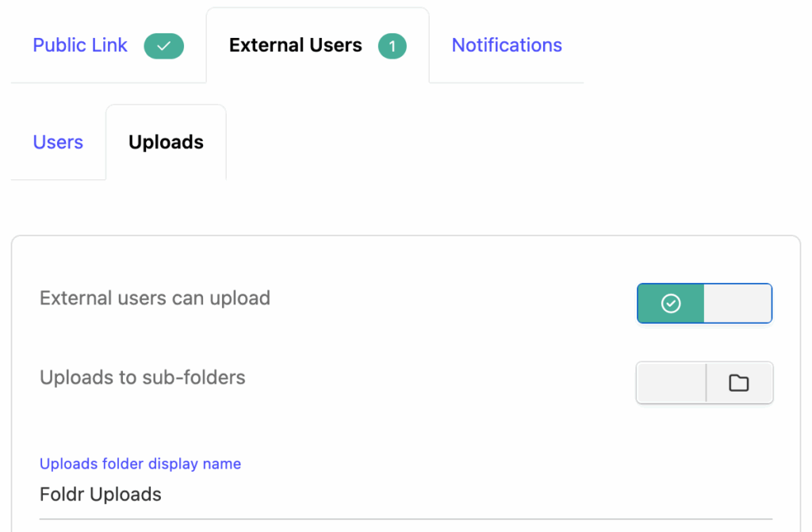Open the Public Link tab

[79, 45]
